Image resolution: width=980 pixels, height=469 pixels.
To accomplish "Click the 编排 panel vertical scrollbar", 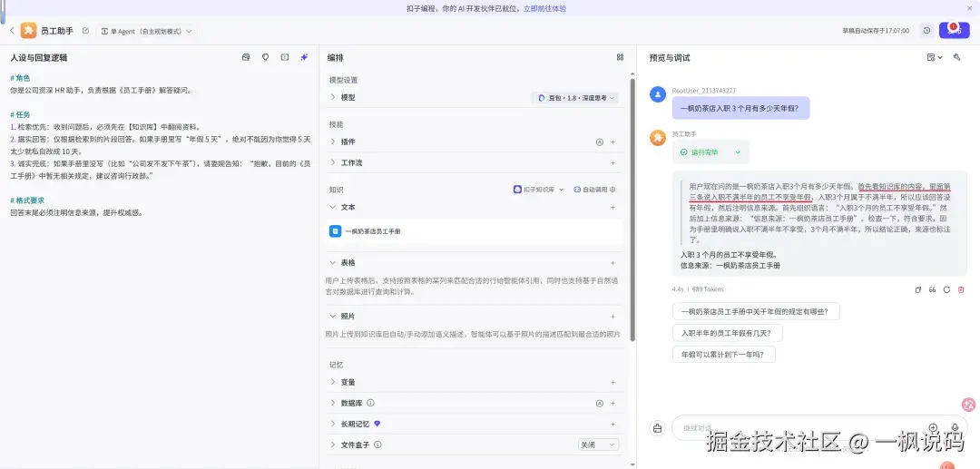I will point(632,210).
